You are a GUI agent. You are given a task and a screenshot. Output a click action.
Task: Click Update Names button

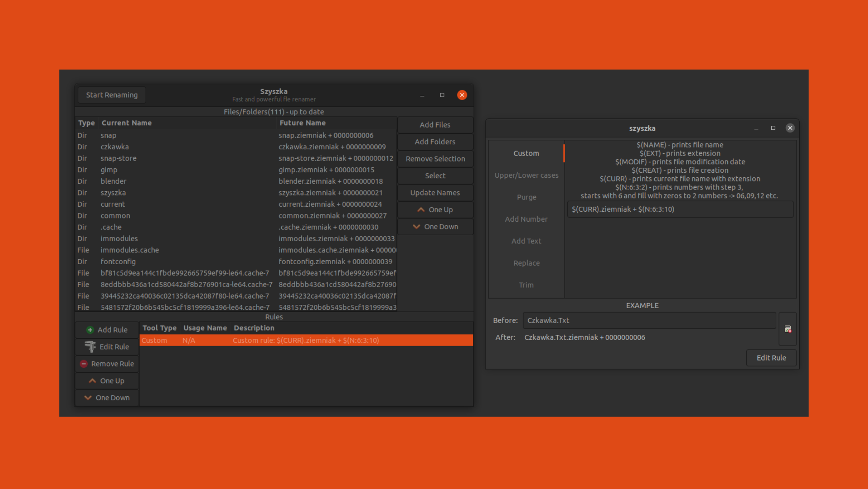pos(435,193)
